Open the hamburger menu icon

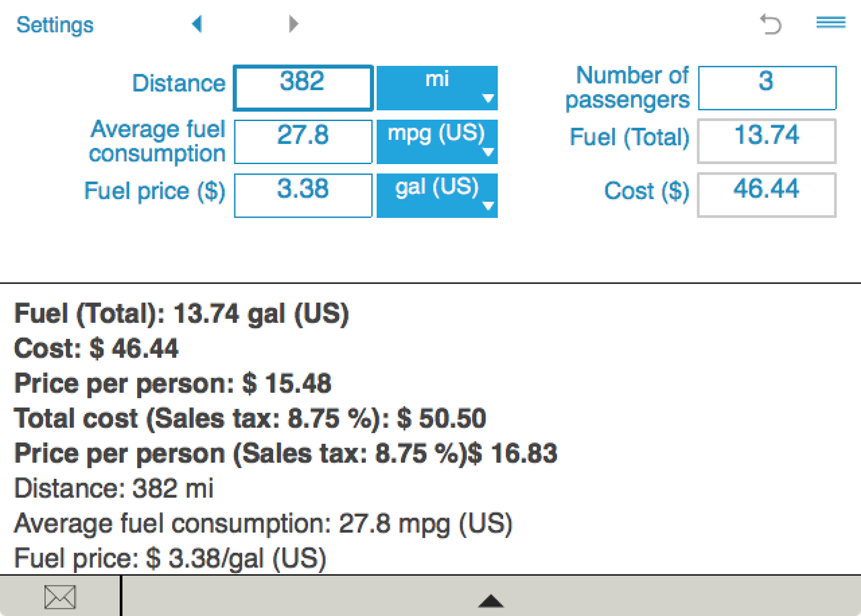(x=830, y=23)
